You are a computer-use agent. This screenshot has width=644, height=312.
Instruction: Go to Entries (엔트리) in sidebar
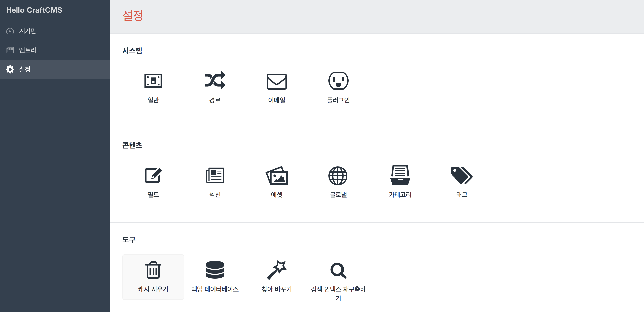click(28, 50)
